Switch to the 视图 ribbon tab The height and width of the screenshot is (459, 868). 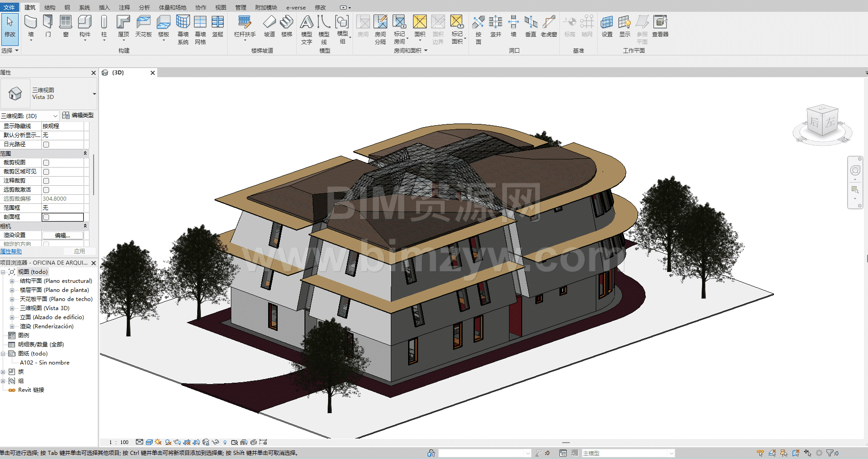click(221, 7)
